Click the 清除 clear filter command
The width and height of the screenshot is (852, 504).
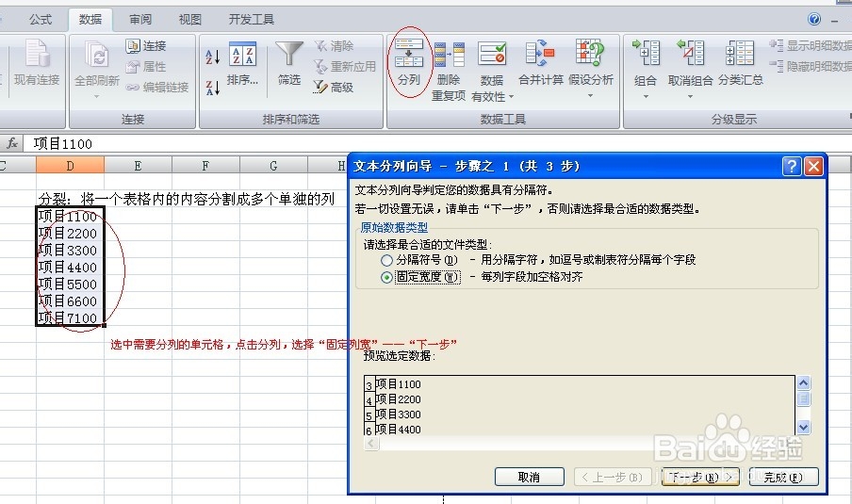pyautogui.click(x=334, y=46)
